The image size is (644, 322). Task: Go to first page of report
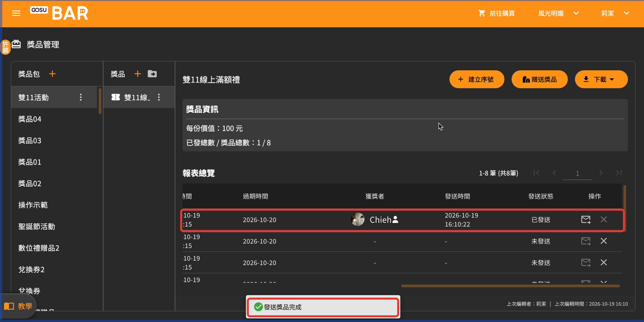pos(536,173)
